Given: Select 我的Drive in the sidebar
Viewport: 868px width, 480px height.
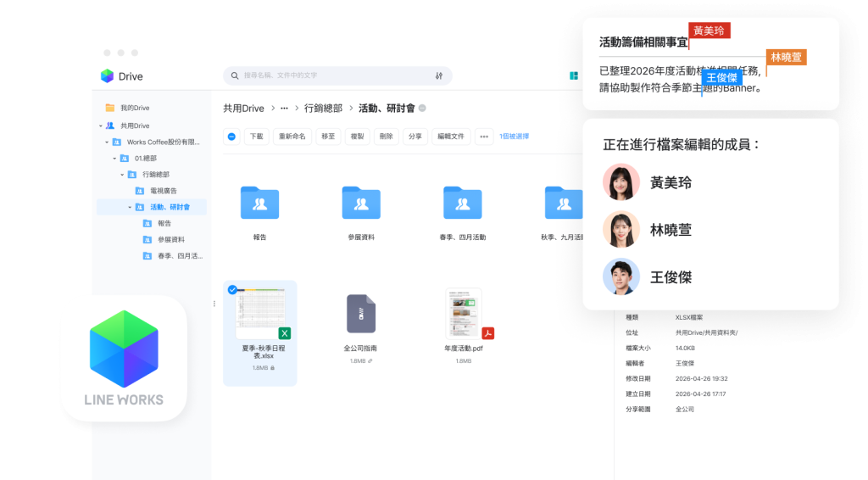Looking at the screenshot, I should [134, 108].
